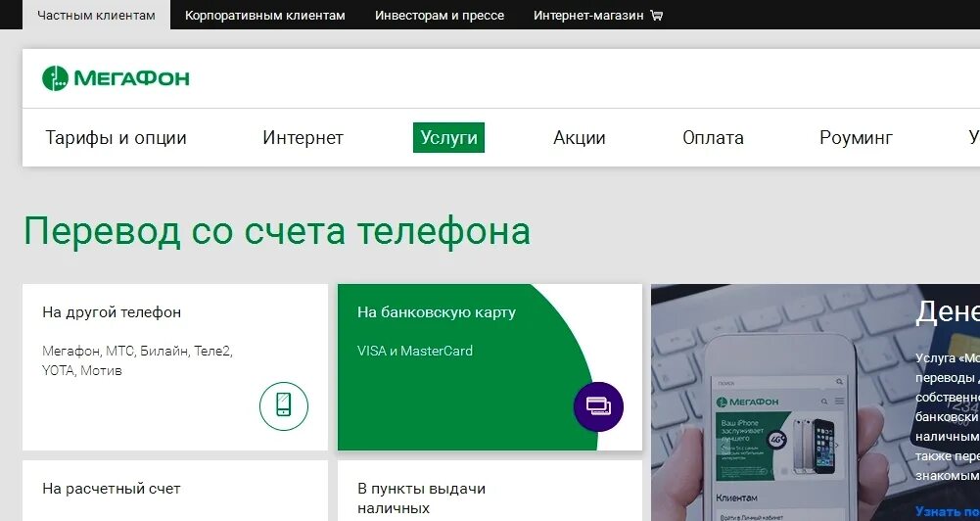Click the VISA и MasterCard text
Viewport: 980px width, 521px height.
click(415, 351)
